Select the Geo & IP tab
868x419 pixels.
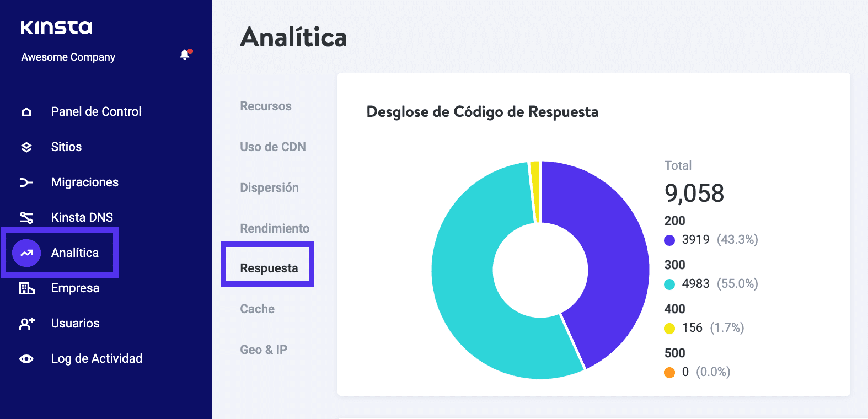point(264,350)
